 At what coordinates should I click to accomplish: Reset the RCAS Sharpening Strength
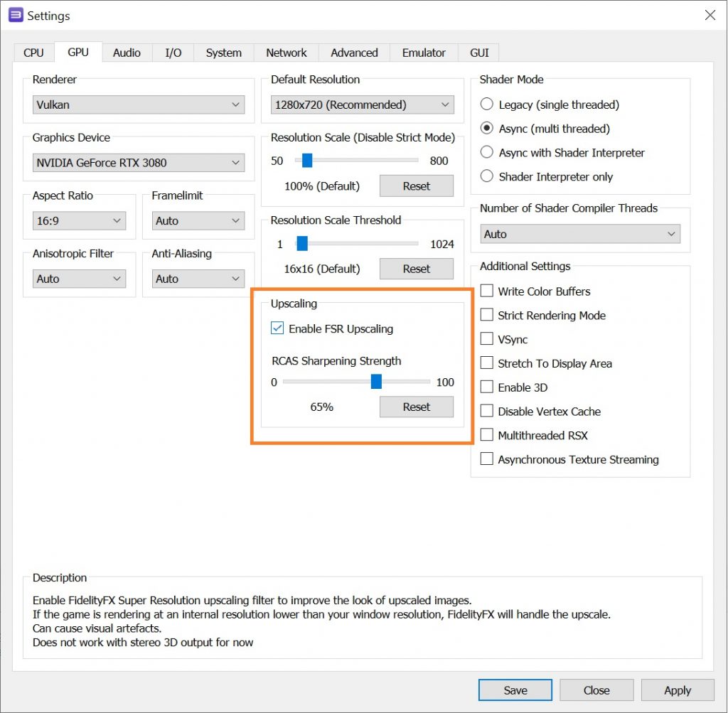417,407
